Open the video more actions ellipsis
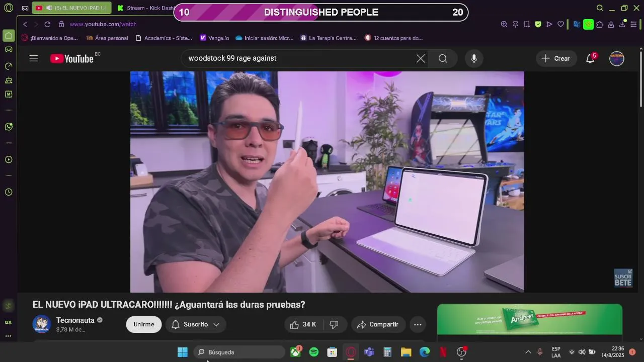The height and width of the screenshot is (362, 644). (x=418, y=324)
